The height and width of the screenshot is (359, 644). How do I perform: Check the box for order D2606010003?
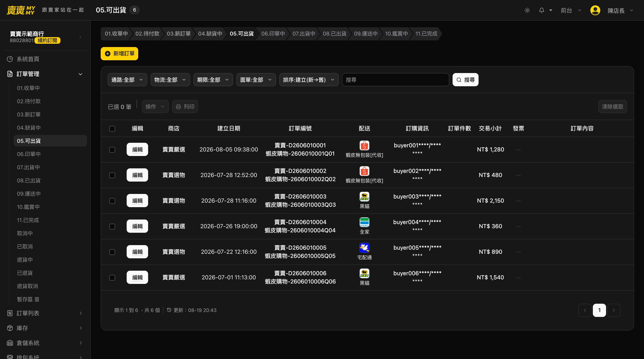(112, 201)
